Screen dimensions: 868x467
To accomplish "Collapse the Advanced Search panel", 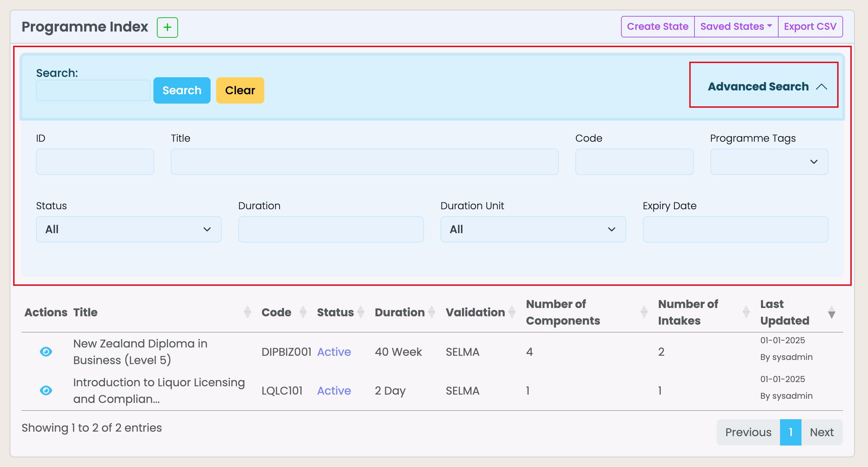I will (768, 87).
